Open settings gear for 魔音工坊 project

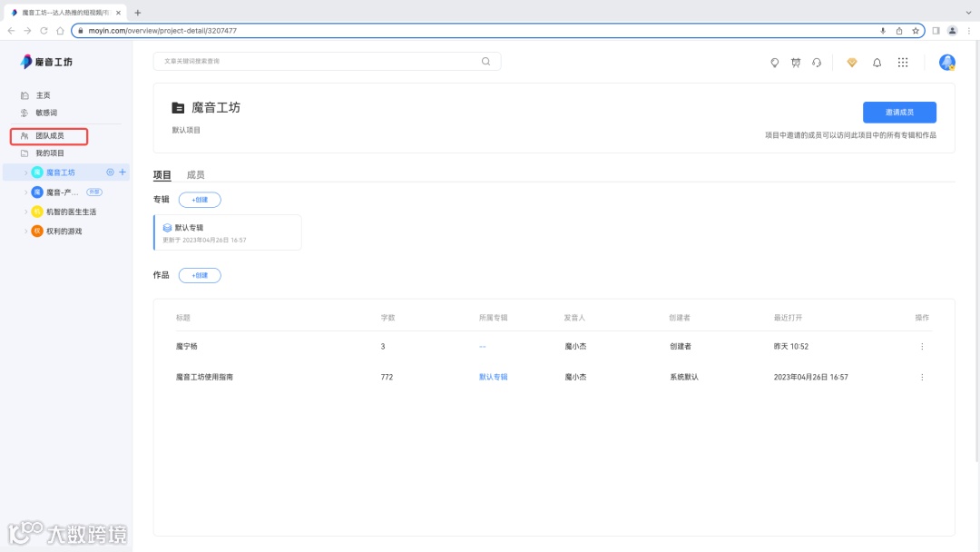tap(110, 172)
